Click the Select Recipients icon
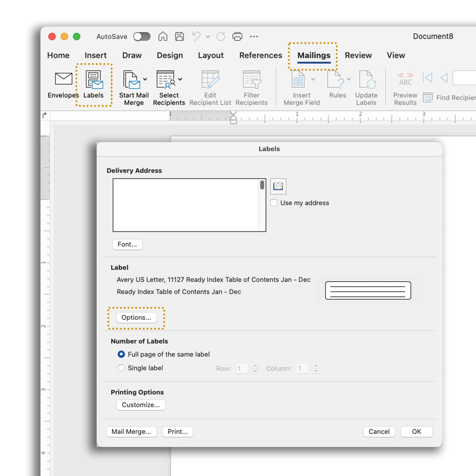Viewport: 476px width, 476px height. tap(166, 79)
